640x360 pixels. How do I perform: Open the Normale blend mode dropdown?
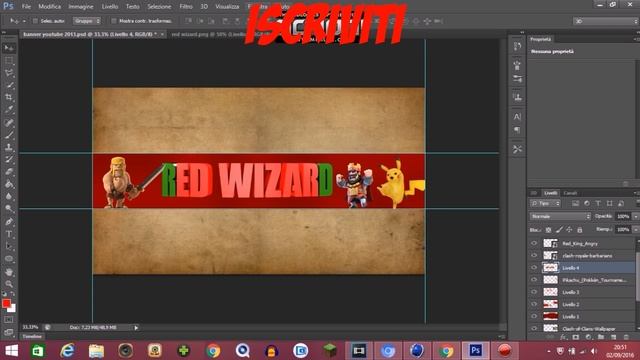pos(560,216)
